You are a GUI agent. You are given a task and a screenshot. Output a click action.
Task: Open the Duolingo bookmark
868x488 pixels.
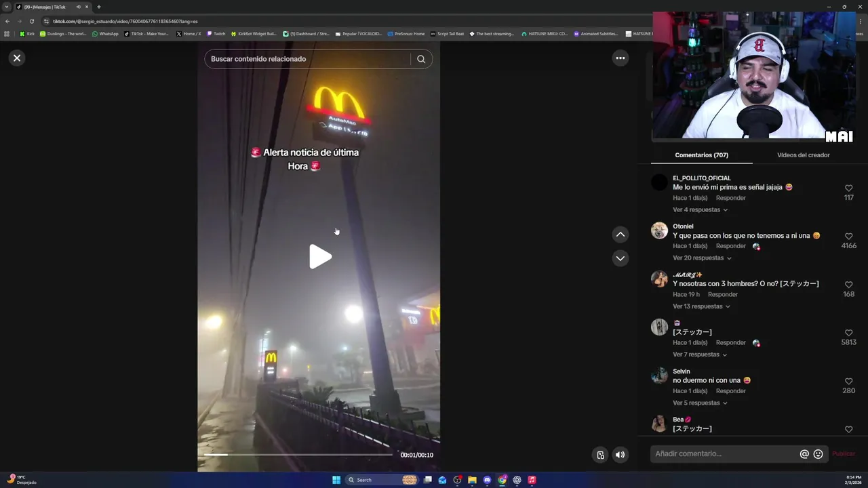[63, 33]
